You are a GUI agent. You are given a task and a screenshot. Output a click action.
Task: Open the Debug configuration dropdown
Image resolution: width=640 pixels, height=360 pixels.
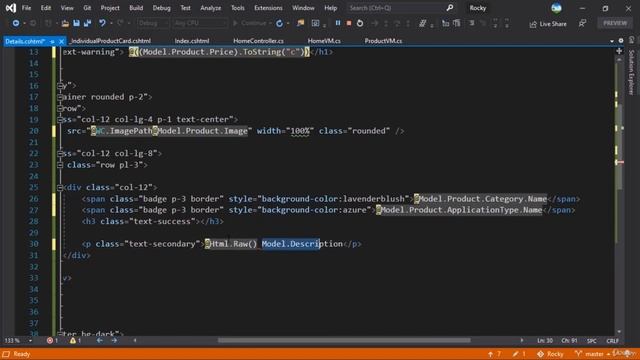pos(153,23)
